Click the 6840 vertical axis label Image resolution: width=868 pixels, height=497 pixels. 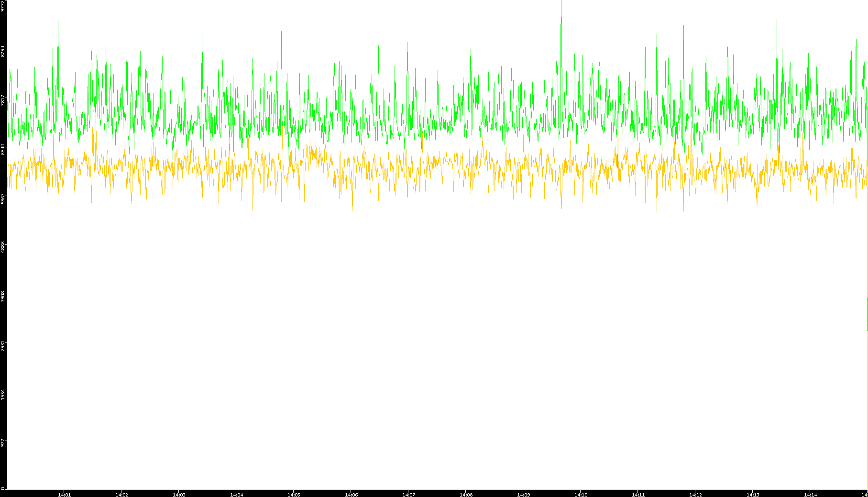(3, 149)
